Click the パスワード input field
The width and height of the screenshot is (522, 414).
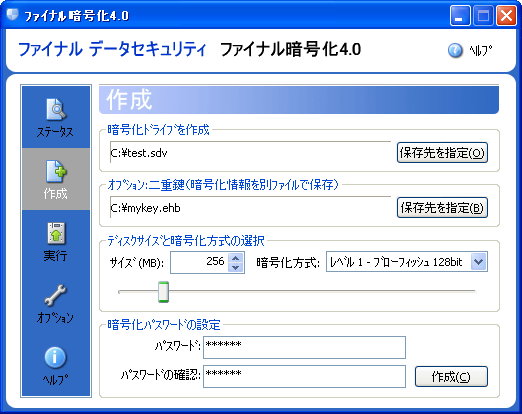(x=304, y=347)
